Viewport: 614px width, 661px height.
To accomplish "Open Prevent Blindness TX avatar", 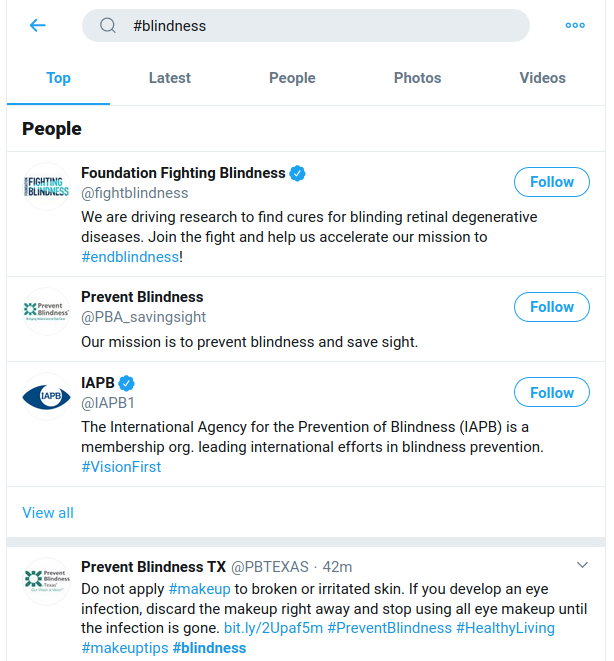I will [x=46, y=581].
